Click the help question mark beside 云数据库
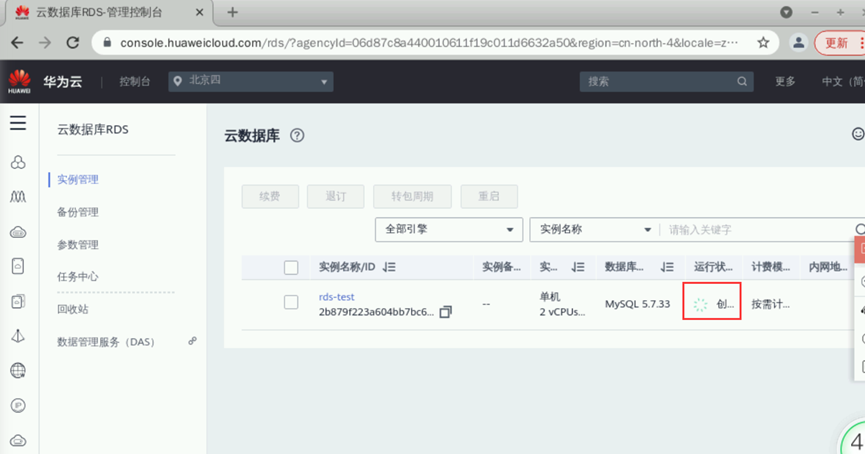This screenshot has width=865, height=454. pyautogui.click(x=297, y=136)
